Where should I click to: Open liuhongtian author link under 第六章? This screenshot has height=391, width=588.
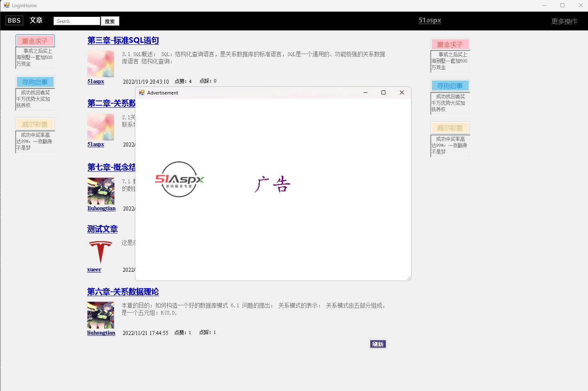pyautogui.click(x=101, y=333)
